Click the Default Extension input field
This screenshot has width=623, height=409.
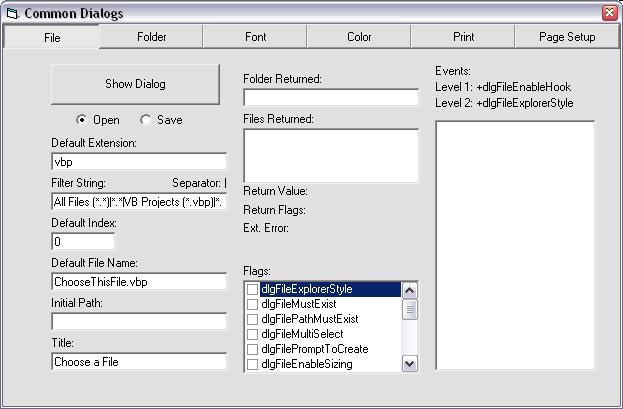tap(139, 161)
